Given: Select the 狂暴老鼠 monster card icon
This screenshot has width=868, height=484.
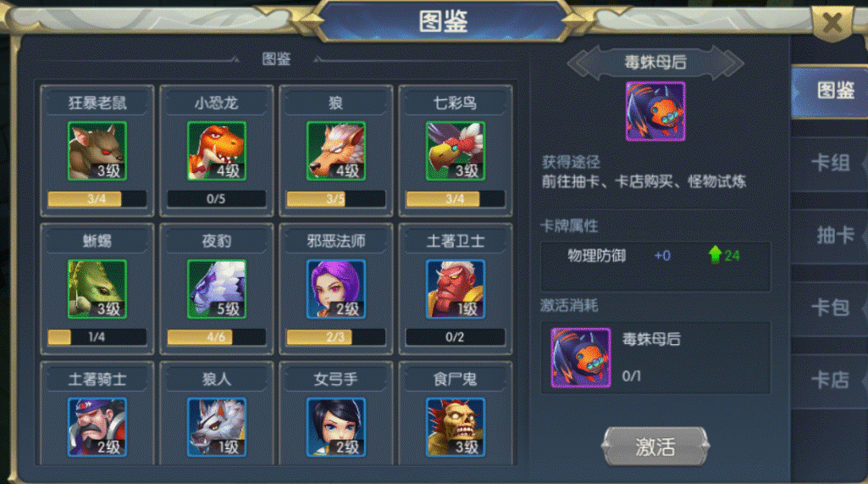Looking at the screenshot, I should pyautogui.click(x=97, y=151).
